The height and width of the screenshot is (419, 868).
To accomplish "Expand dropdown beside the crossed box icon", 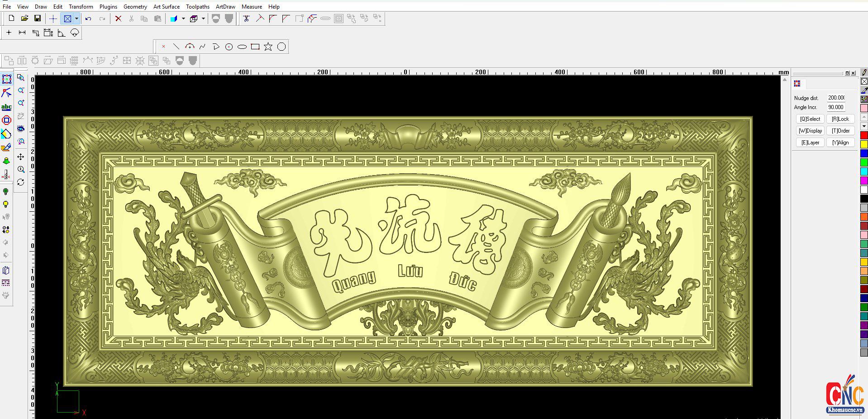I will point(76,19).
